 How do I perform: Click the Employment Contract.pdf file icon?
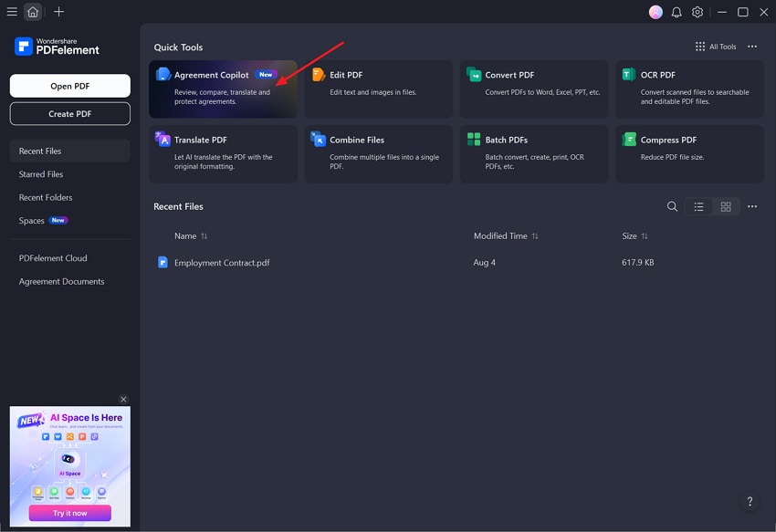[x=163, y=262]
